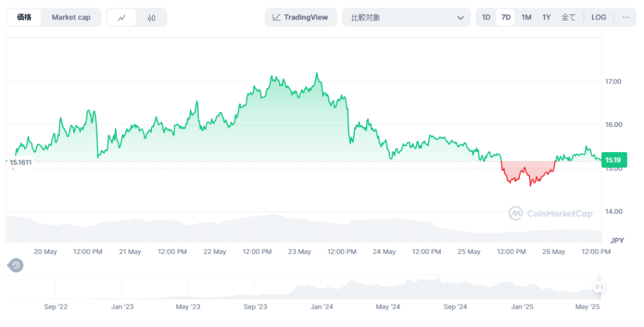The image size is (644, 327).
Task: Click the JPY currency label
Action: tap(617, 240)
